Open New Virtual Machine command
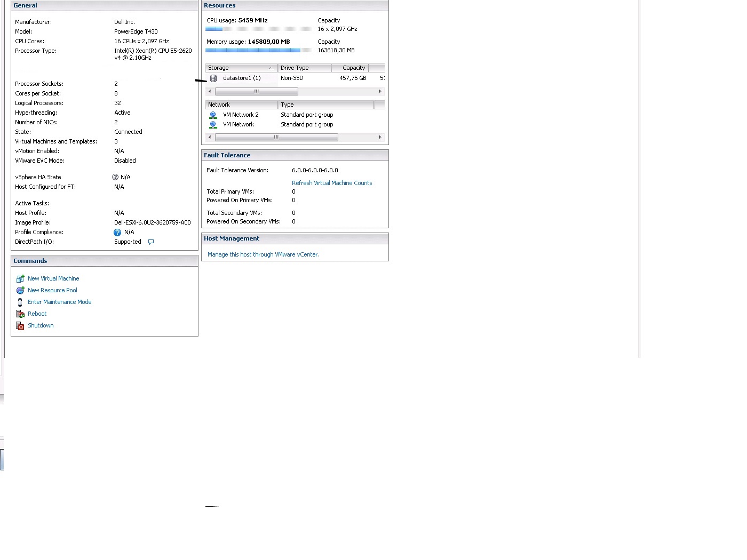This screenshot has height=560, width=747. [x=53, y=278]
